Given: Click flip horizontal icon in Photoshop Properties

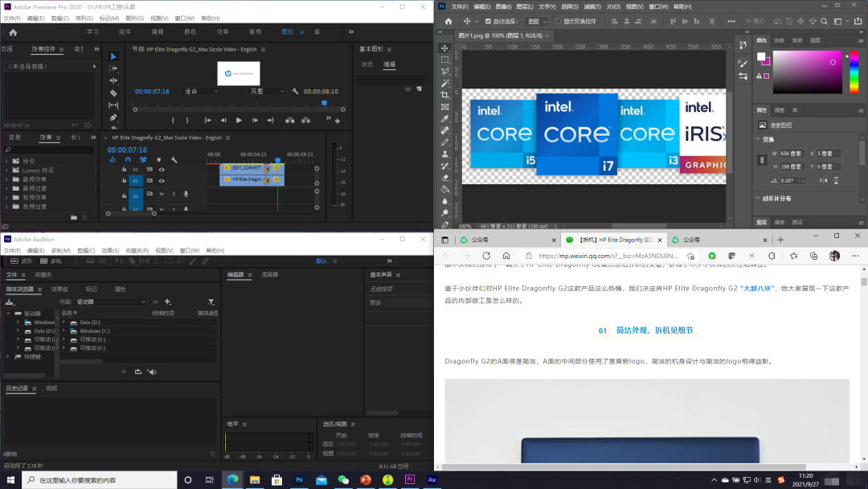Looking at the screenshot, I should (x=823, y=180).
